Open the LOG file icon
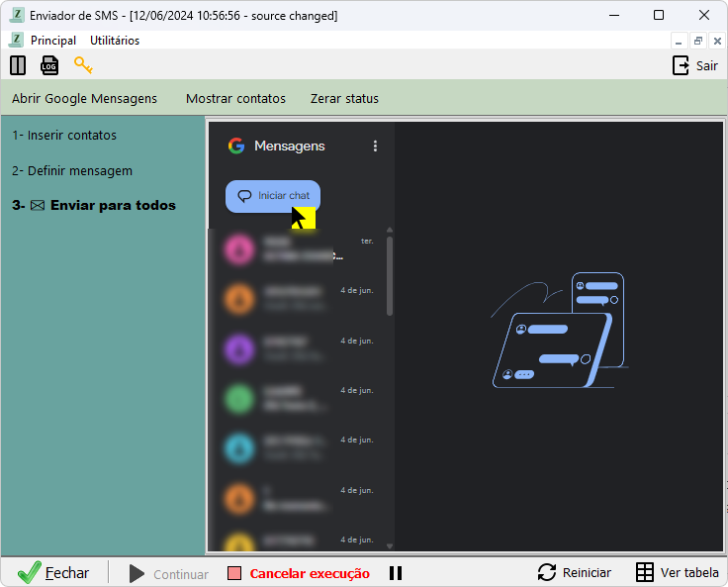This screenshot has height=587, width=728. (x=49, y=65)
